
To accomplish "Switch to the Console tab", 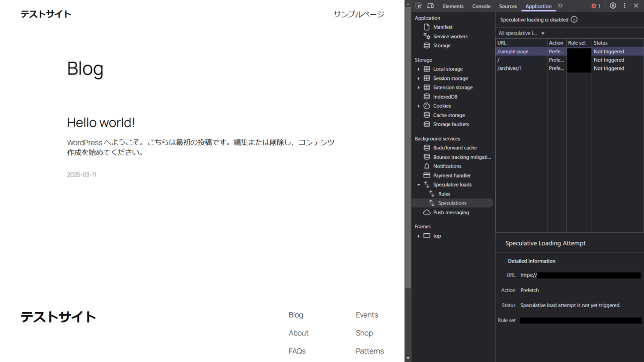I will point(481,6).
